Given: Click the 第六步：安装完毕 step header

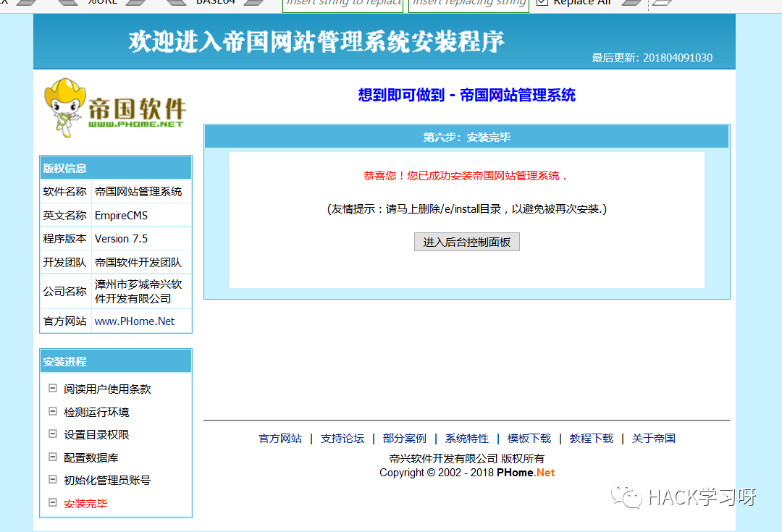Looking at the screenshot, I should 467,137.
